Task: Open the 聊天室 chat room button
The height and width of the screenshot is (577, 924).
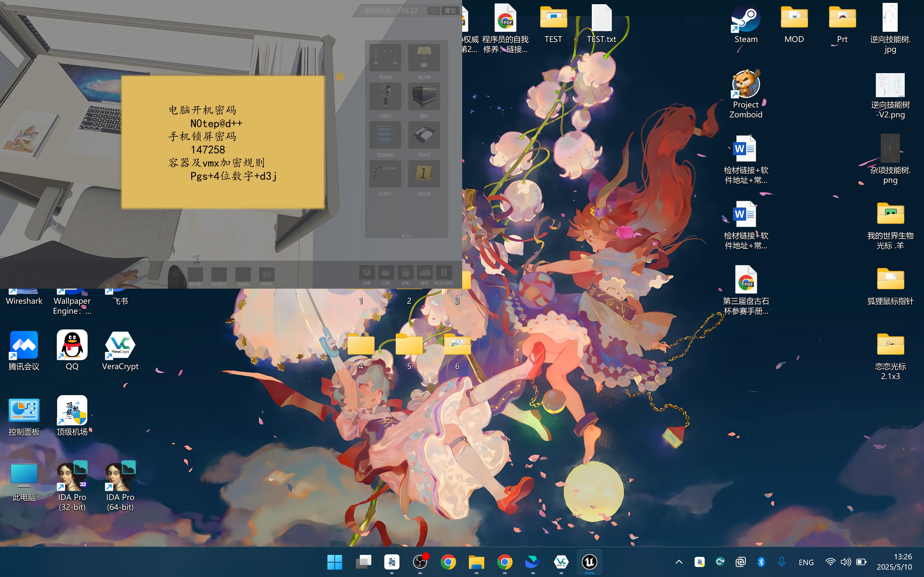Action: click(195, 274)
